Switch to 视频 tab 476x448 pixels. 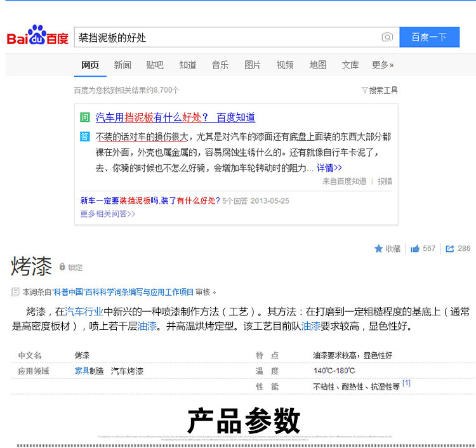(285, 65)
